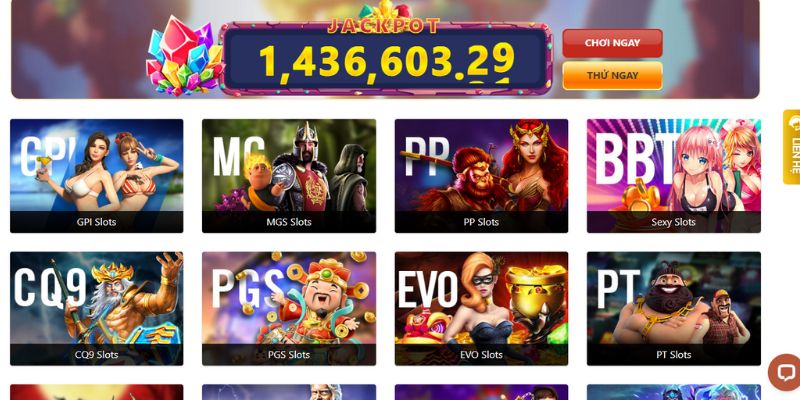The height and width of the screenshot is (400, 800).
Task: Click the GPI Slots caption label
Action: 96,222
